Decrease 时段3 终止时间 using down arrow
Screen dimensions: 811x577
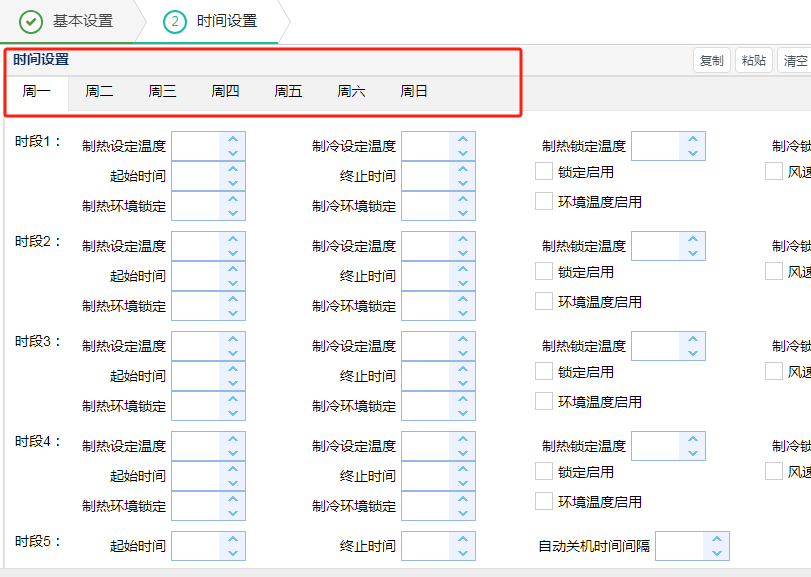[x=463, y=383]
